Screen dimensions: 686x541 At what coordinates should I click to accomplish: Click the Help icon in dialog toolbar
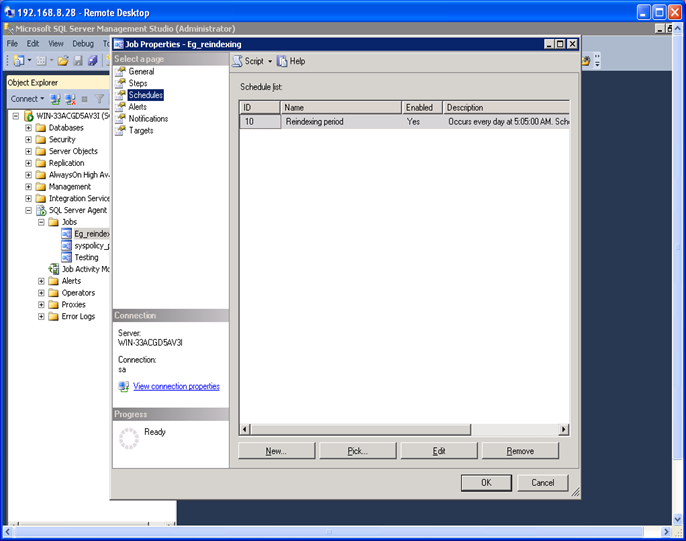282,61
